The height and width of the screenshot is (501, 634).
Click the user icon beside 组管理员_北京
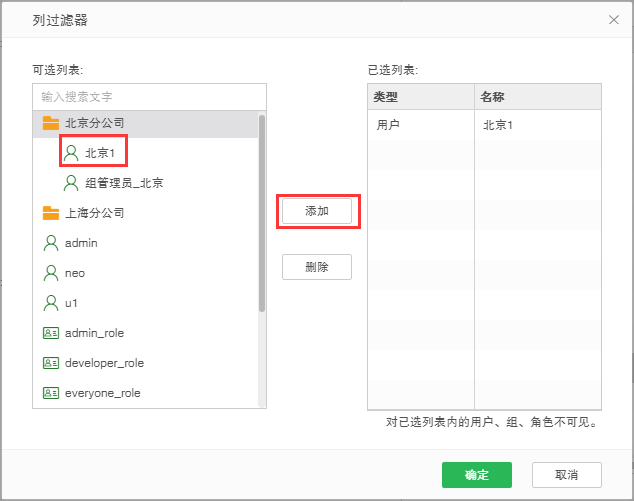coord(71,183)
